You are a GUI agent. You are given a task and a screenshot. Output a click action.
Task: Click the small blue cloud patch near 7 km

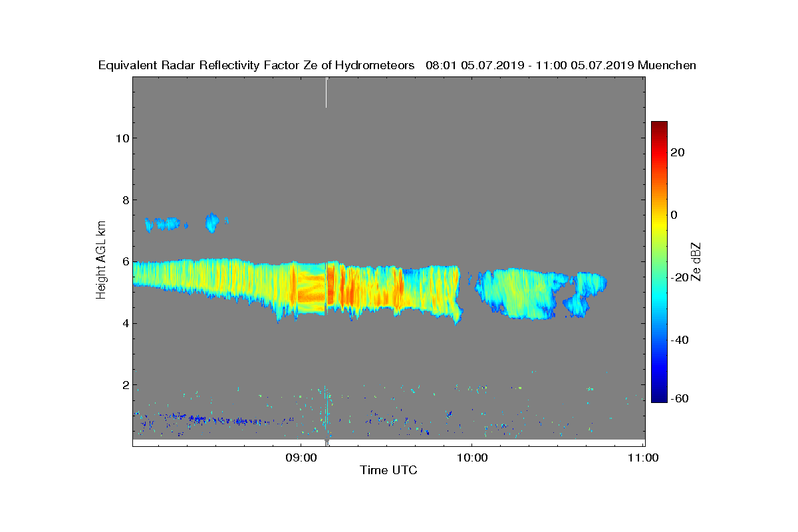click(x=212, y=223)
